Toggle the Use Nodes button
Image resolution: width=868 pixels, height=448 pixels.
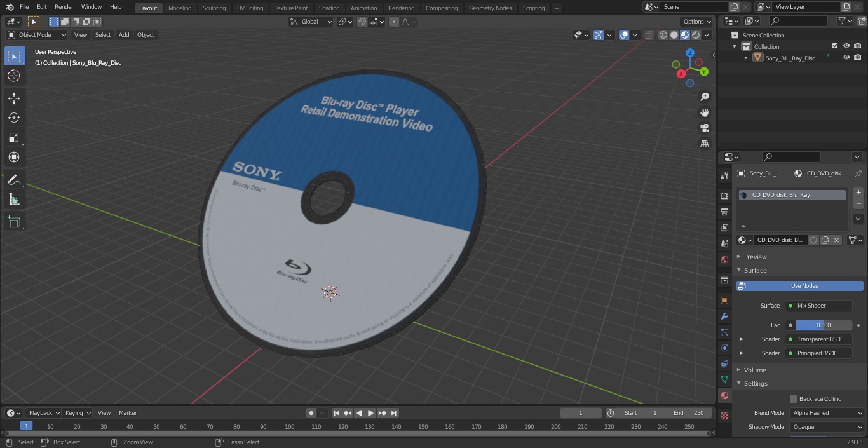tap(799, 286)
